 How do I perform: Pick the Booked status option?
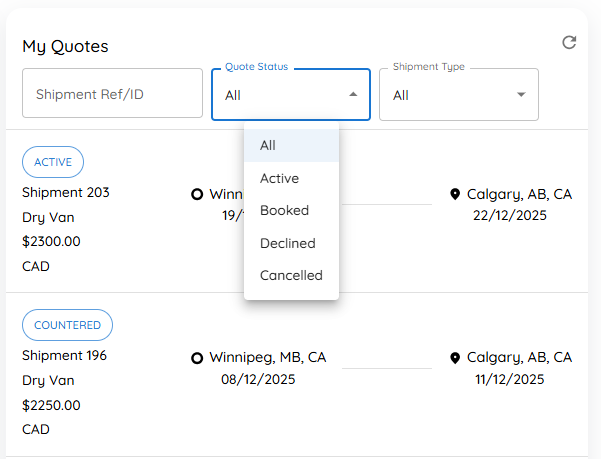[x=291, y=210]
